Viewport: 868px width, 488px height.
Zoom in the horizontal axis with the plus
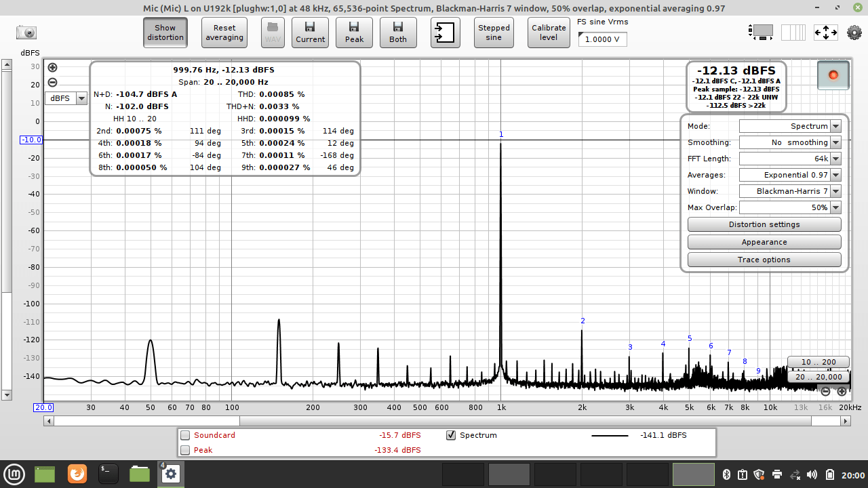842,391
